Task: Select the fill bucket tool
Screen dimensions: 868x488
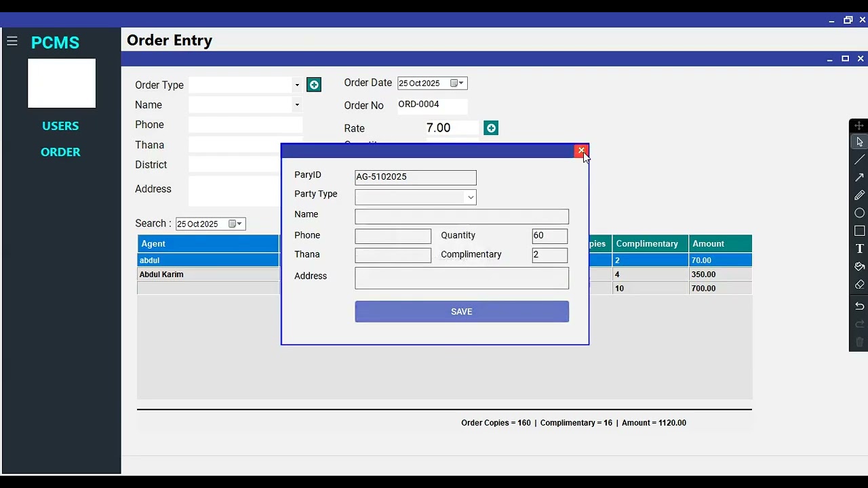Action: (859, 266)
